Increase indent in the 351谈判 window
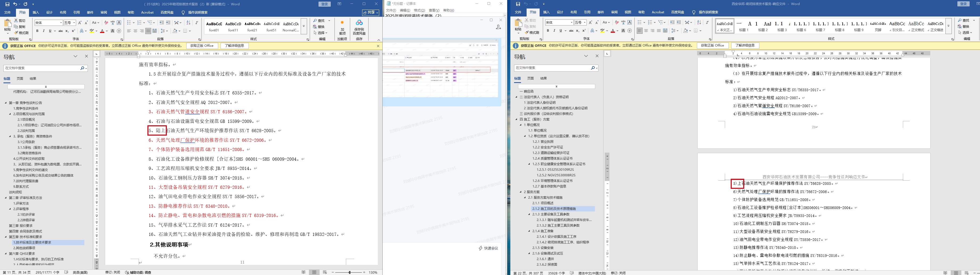This screenshot has height=275, width=980. click(168, 23)
